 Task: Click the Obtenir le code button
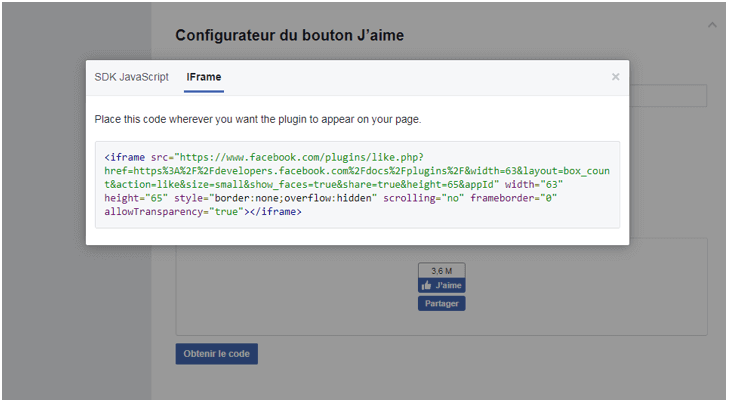click(216, 354)
